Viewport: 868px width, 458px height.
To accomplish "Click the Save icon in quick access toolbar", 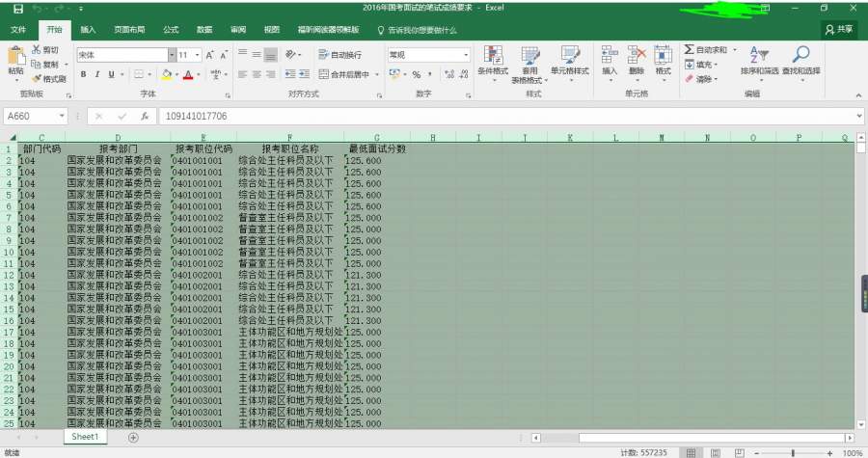I will (x=17, y=9).
